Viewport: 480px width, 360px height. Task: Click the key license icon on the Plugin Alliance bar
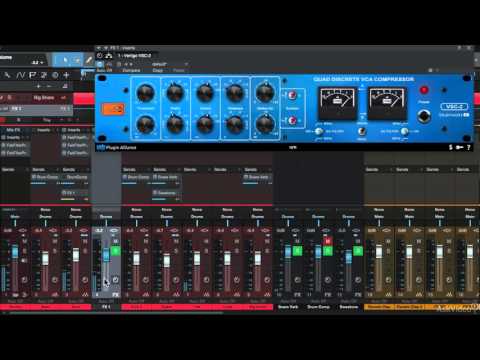click(460, 147)
